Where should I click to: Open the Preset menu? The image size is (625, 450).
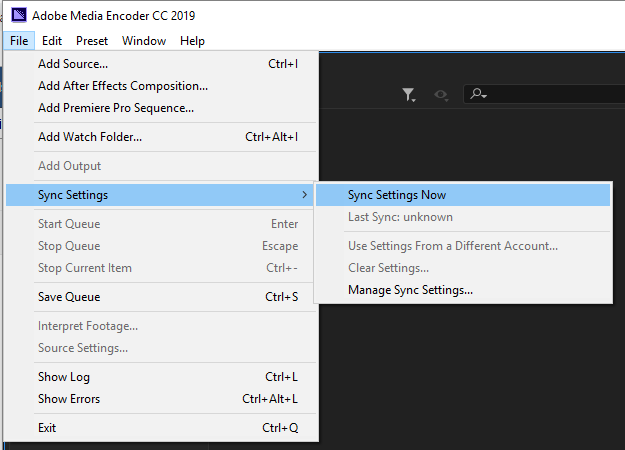coord(92,41)
